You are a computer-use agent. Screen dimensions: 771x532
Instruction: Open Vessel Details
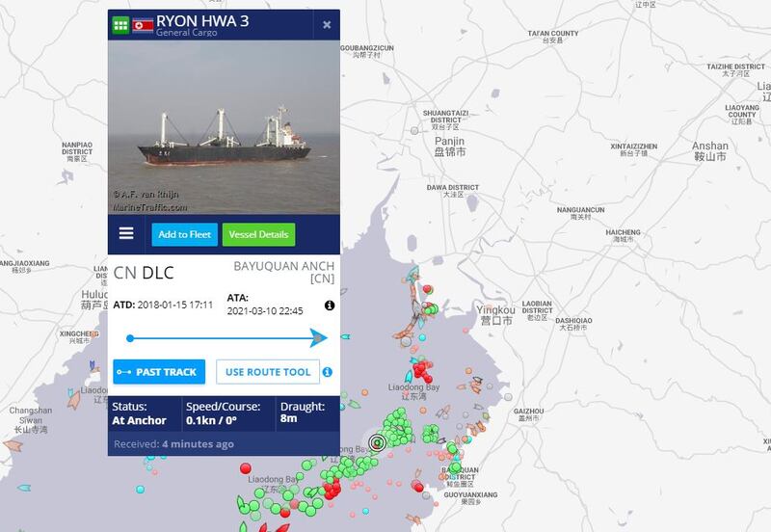coord(258,234)
